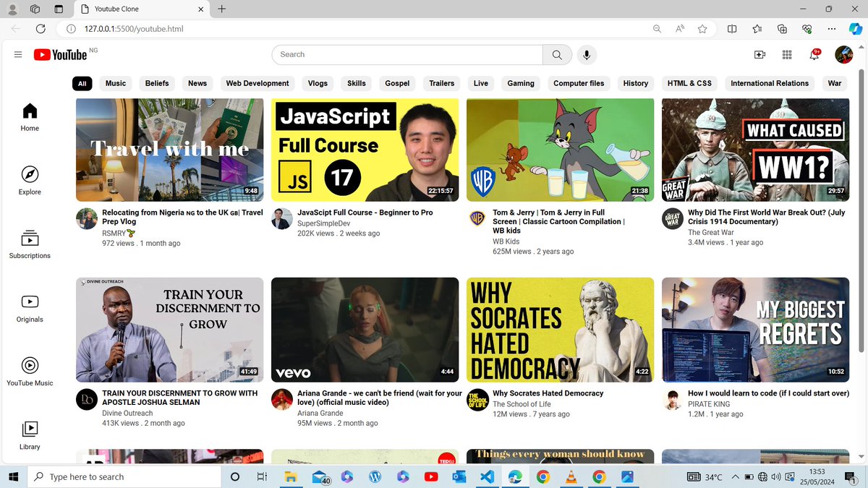The width and height of the screenshot is (868, 488).
Task: Start voice search with microphone
Action: pos(587,54)
